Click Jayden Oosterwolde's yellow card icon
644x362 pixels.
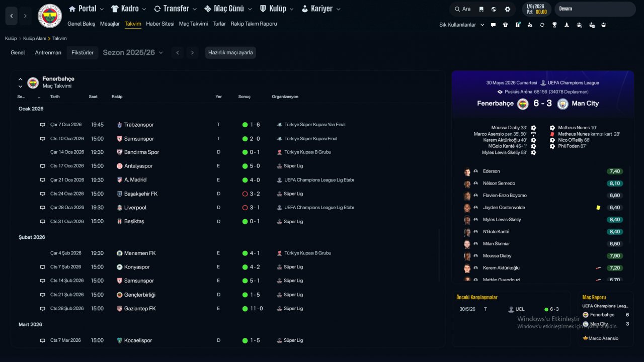coord(598,208)
